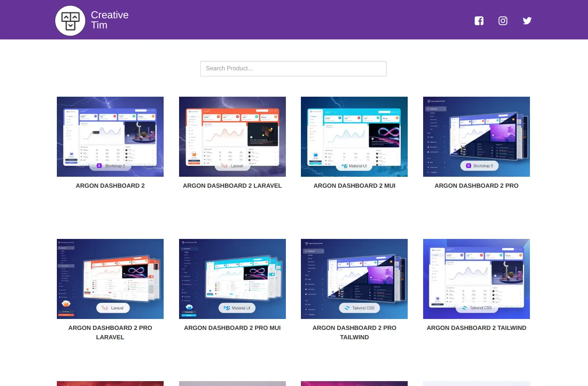Open the Facebook page icon

tap(479, 21)
